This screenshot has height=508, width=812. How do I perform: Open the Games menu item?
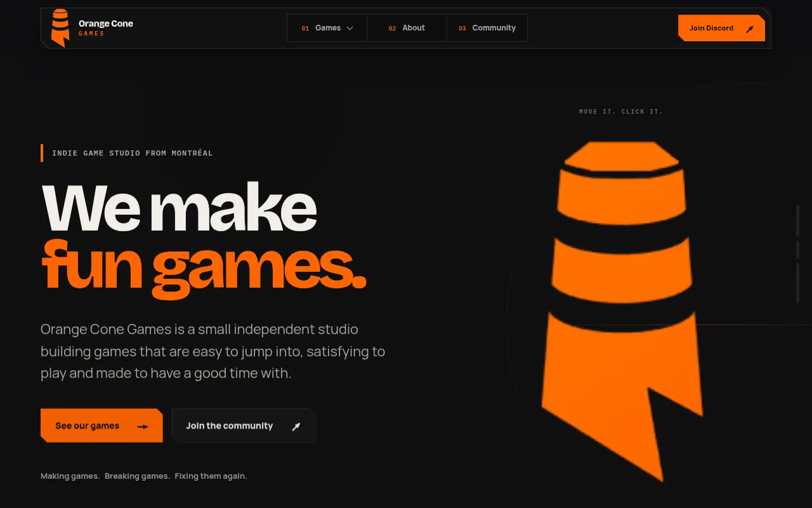coord(327,28)
